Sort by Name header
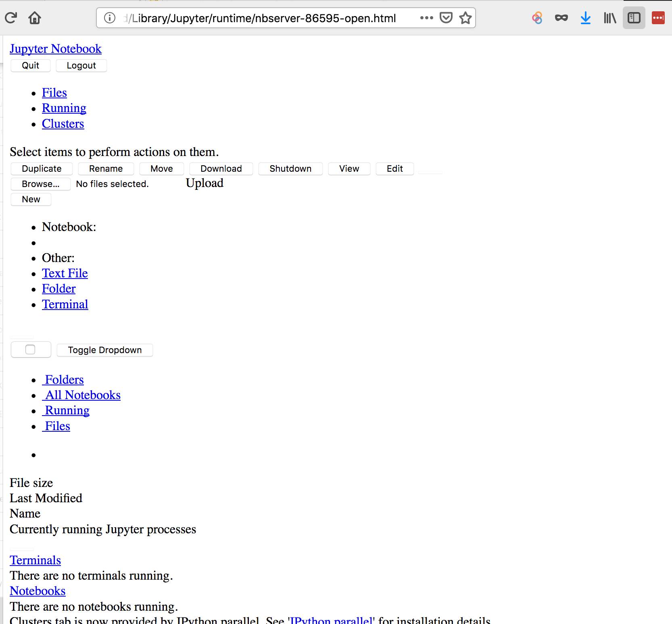 (x=25, y=514)
